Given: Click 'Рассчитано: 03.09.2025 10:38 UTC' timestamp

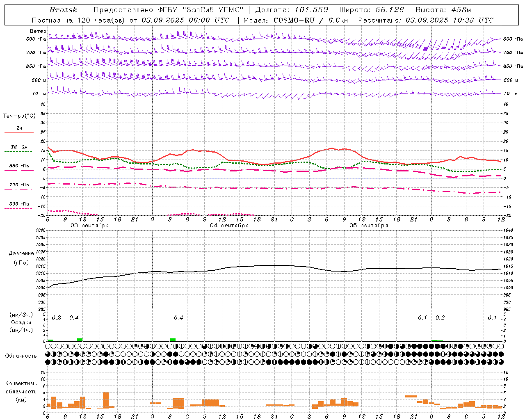Looking at the screenshot, I should (426, 20).
